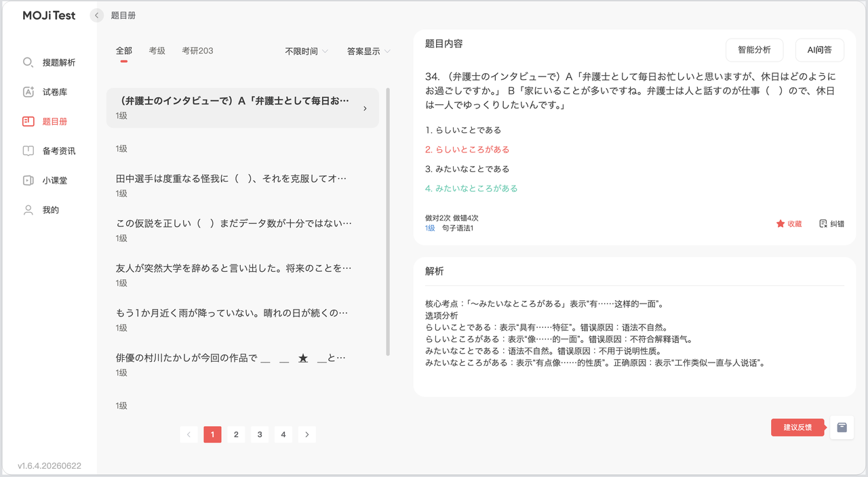Open 搜题解析 in the sidebar

pos(59,62)
